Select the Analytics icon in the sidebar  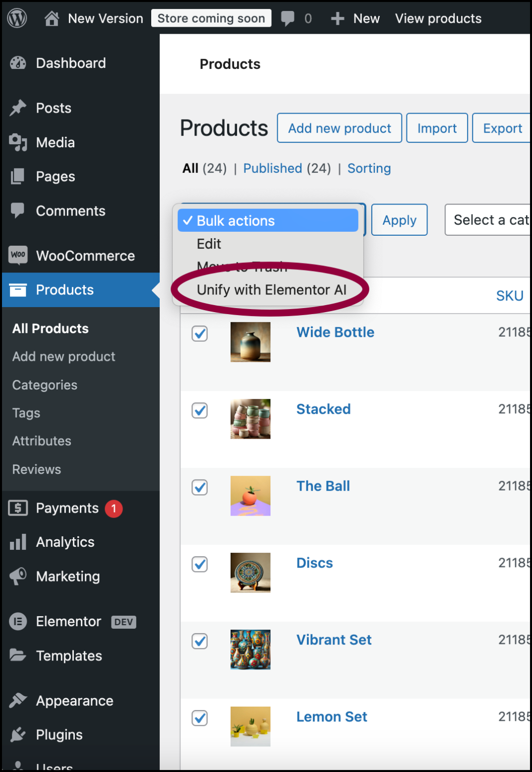(18, 542)
